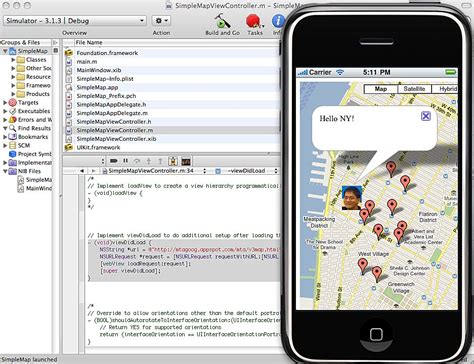Expand the Other Sources folder
Viewport: 474px width, 364px height.
point(13,68)
